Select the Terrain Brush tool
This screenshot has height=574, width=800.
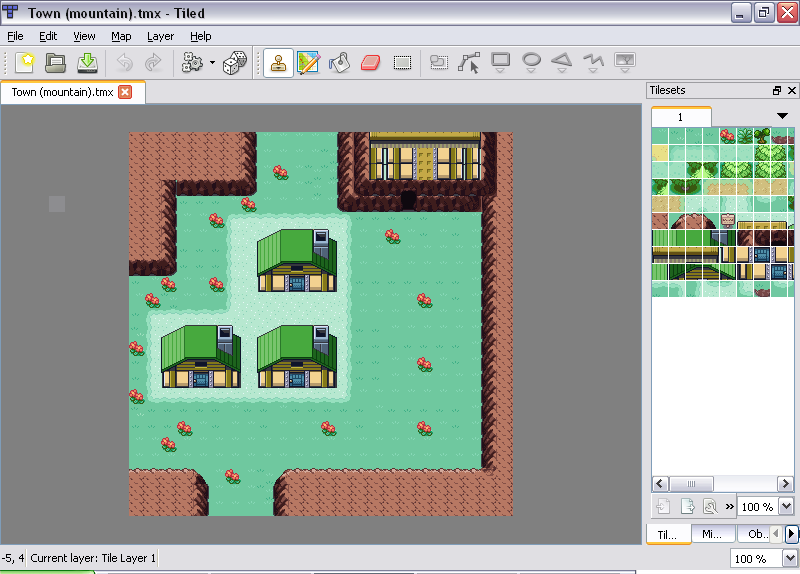click(309, 63)
